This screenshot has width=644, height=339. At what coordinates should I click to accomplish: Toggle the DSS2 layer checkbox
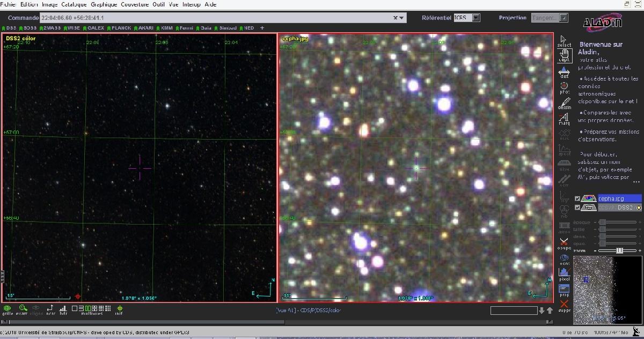coord(577,207)
